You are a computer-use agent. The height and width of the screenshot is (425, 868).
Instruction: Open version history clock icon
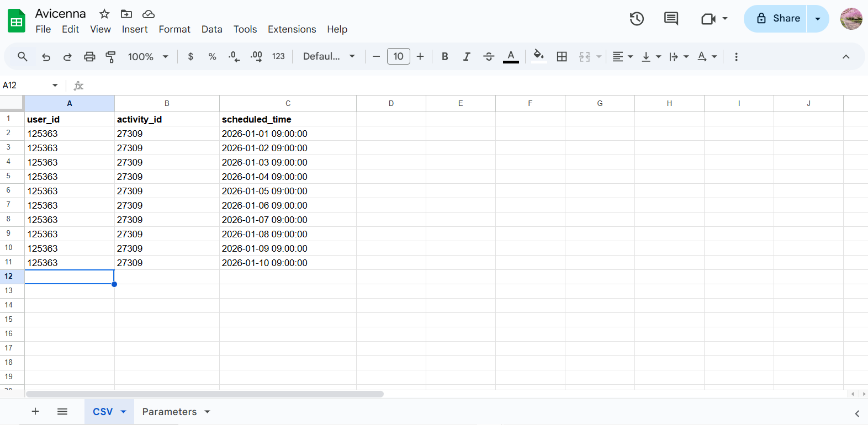point(637,19)
